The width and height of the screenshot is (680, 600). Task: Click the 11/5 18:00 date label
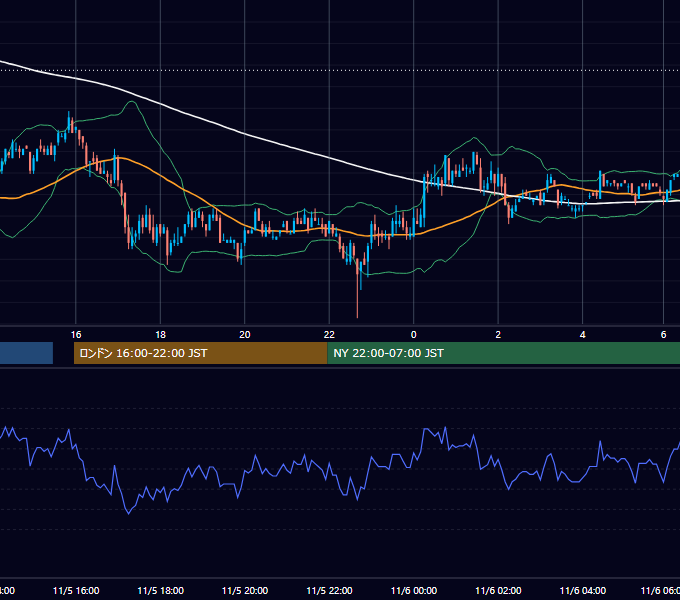pyautogui.click(x=160, y=590)
